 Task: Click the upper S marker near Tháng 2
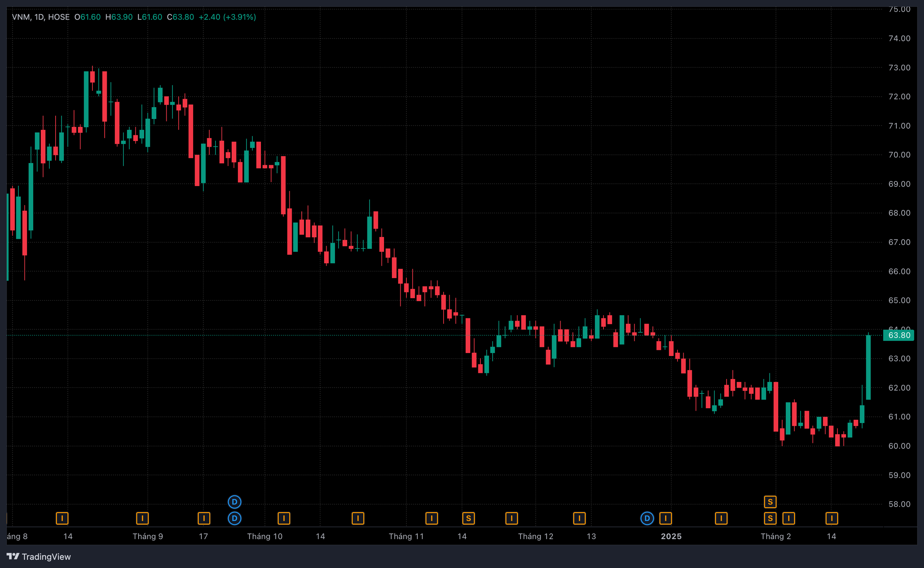[770, 502]
